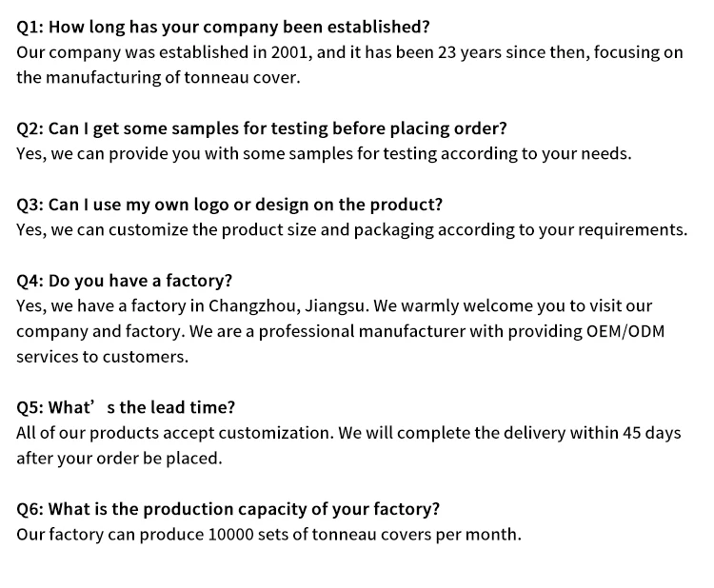Click the Q1 company established question heading
The height and width of the screenshot is (588, 714).
click(223, 28)
